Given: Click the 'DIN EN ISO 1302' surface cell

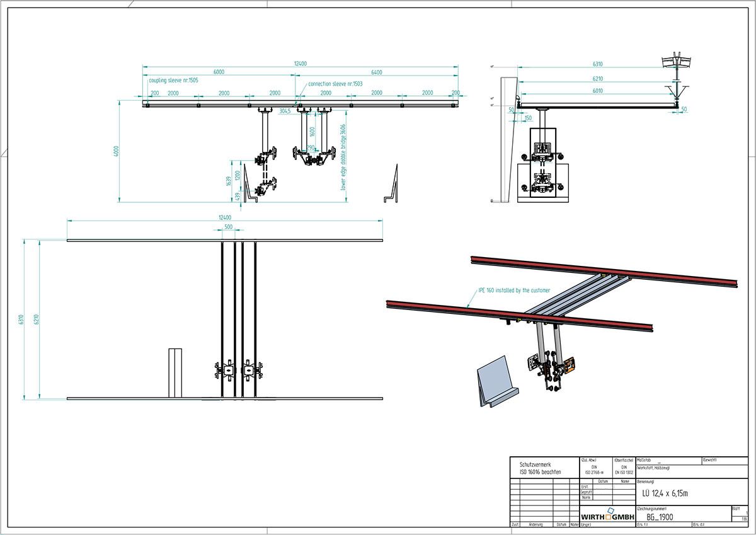Looking at the screenshot, I should 624,469.
